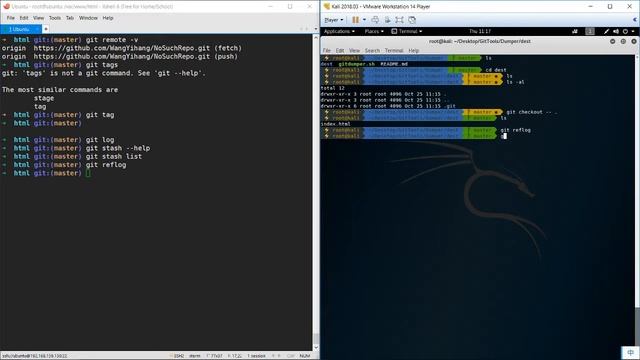Screen dimensions: 640x360
Task: Click the Xshell app icon in title bar
Action: tap(6, 6)
